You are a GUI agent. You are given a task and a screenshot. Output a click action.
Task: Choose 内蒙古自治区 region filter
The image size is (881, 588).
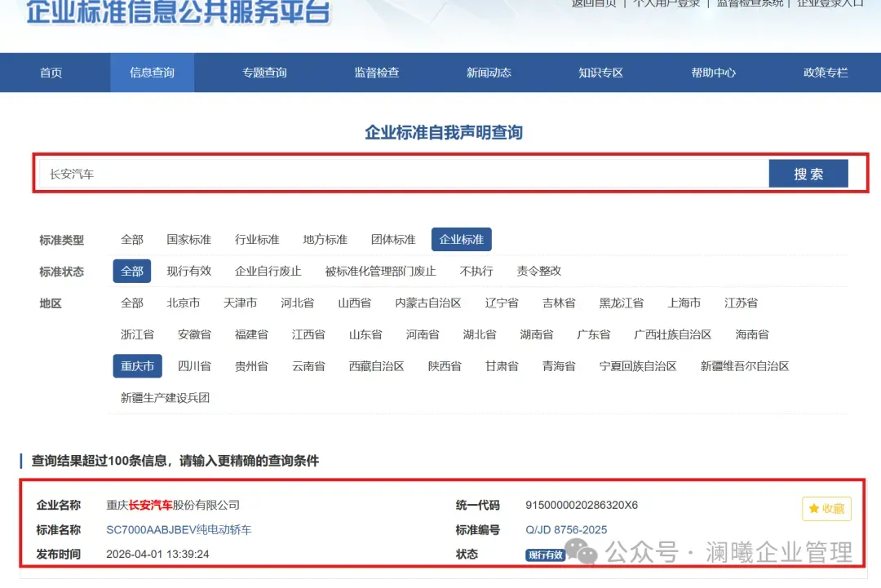click(x=428, y=303)
